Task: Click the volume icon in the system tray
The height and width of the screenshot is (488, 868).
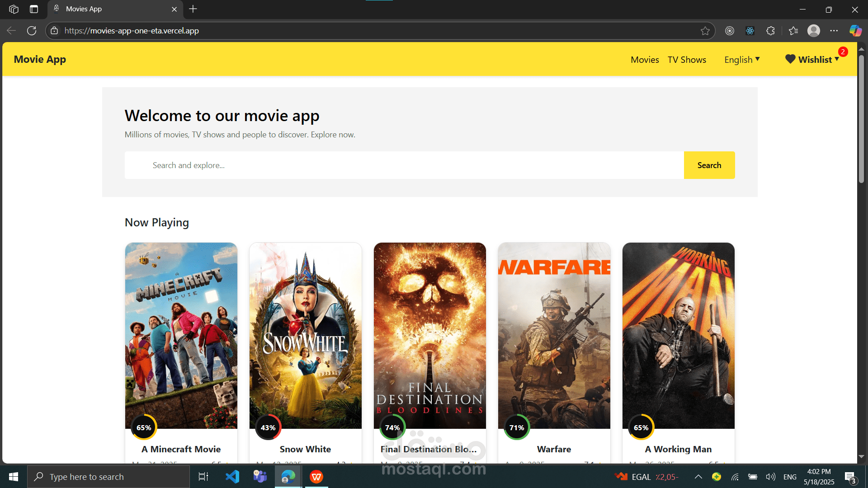Action: pos(771,476)
